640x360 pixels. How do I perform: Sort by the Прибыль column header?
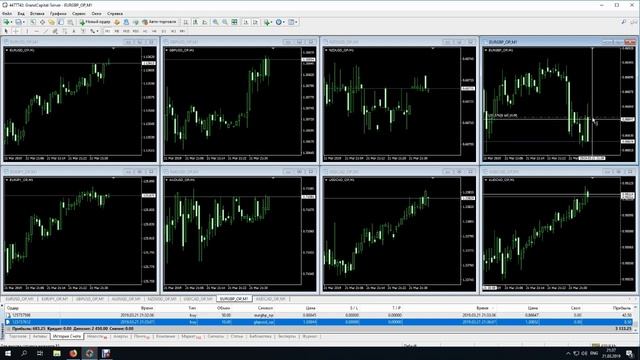(622, 308)
